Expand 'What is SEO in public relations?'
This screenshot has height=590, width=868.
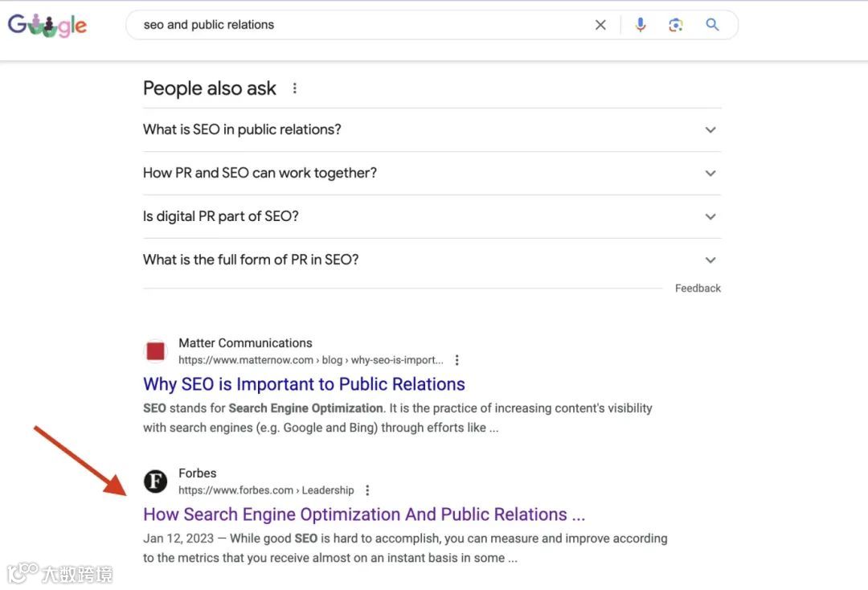432,129
